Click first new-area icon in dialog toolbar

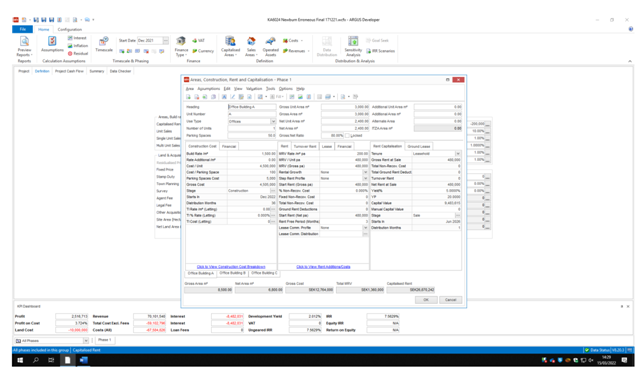pyautogui.click(x=189, y=97)
